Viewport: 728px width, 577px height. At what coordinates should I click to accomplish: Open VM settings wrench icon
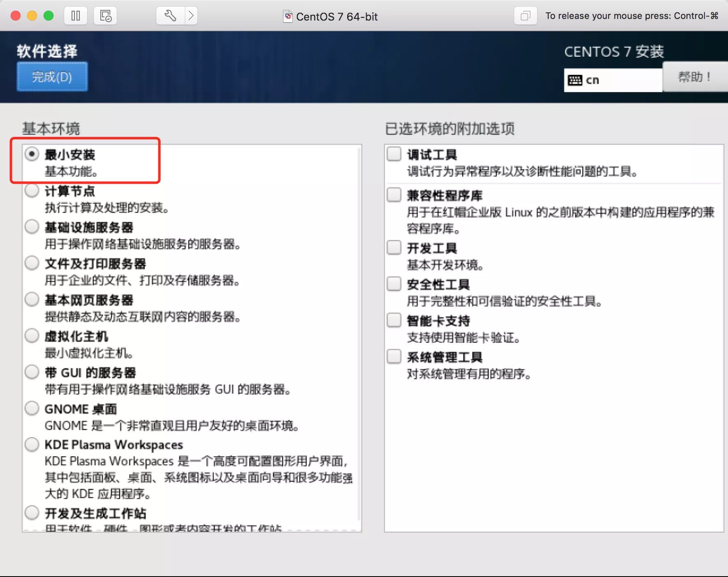170,16
